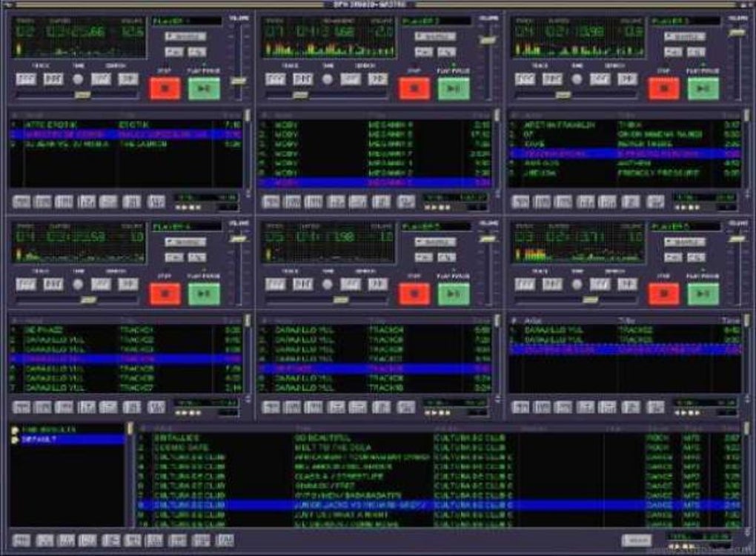756x556 pixels.
Task: Click the Title column header in Player 6 playlist
Action: tap(627, 320)
